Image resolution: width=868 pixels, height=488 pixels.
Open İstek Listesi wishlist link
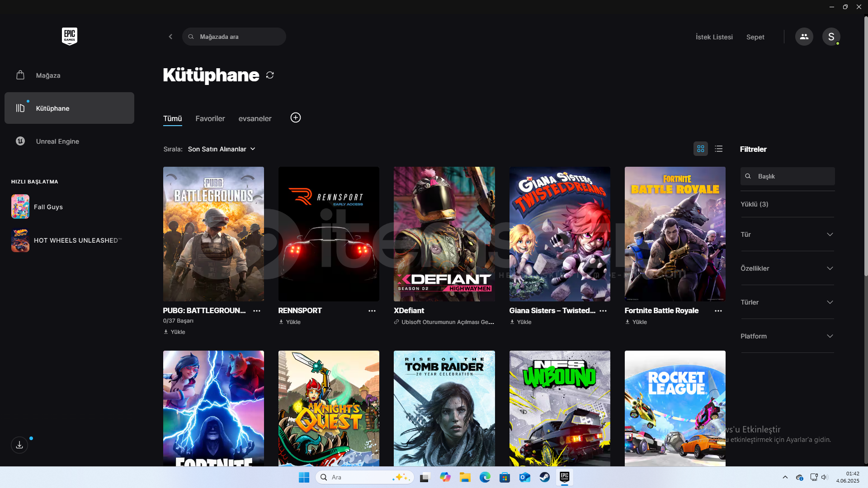pyautogui.click(x=714, y=37)
